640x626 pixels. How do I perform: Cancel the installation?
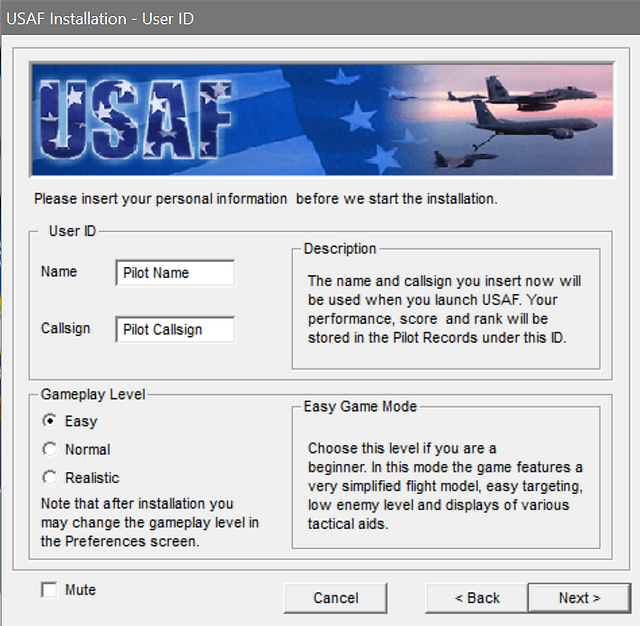tap(336, 598)
